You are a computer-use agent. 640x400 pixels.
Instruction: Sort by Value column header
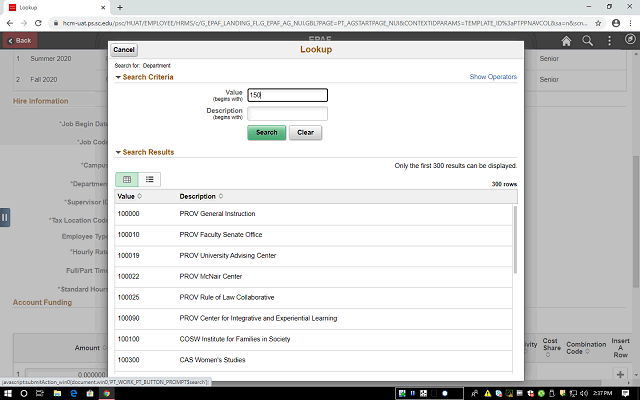coord(129,196)
